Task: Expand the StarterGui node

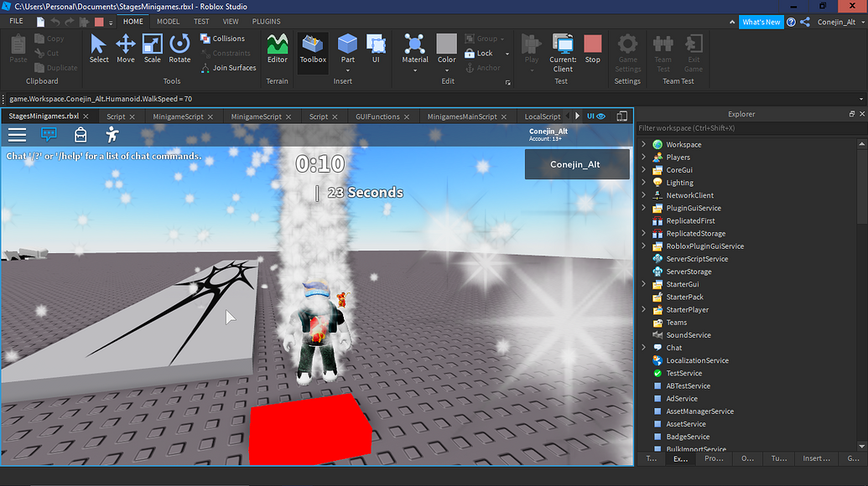Action: coord(644,284)
